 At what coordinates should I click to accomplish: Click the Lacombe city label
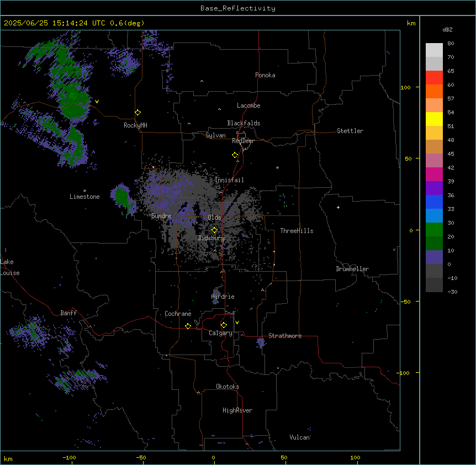[248, 105]
